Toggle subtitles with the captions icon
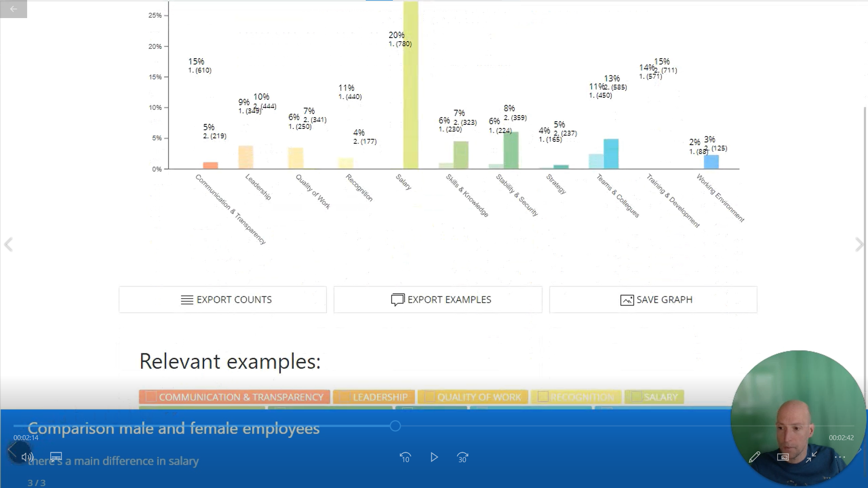 [x=56, y=457]
